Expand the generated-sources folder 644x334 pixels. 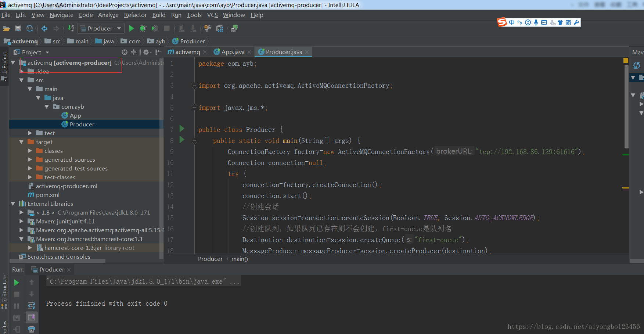coord(30,160)
